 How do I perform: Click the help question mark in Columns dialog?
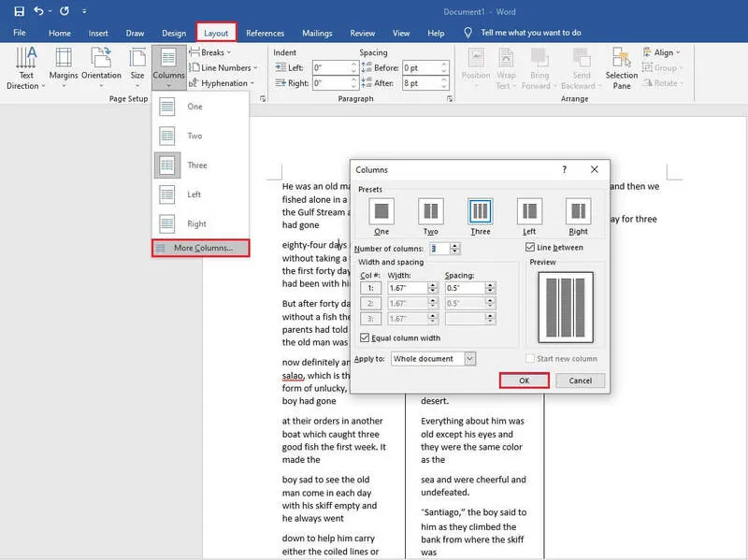click(x=565, y=169)
